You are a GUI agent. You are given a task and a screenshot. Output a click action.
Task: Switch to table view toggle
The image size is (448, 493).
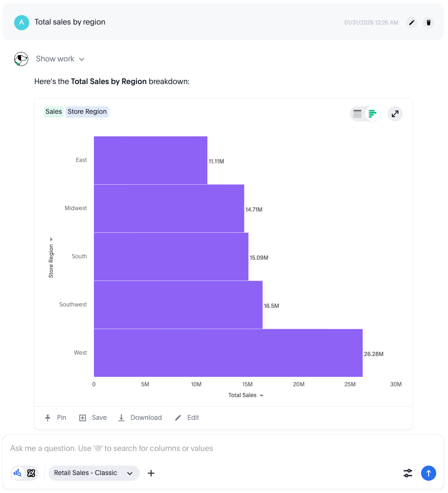357,114
